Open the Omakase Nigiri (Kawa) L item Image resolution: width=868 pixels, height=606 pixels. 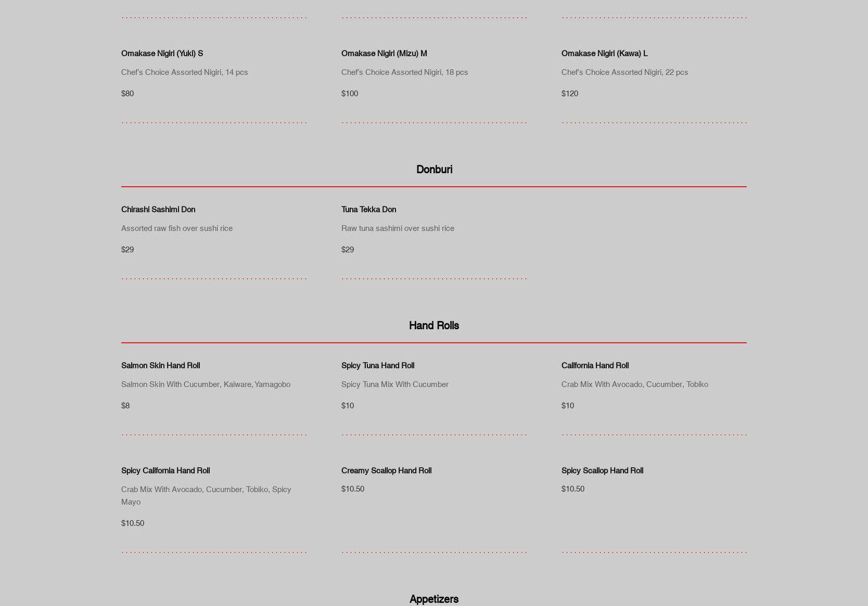(x=604, y=54)
